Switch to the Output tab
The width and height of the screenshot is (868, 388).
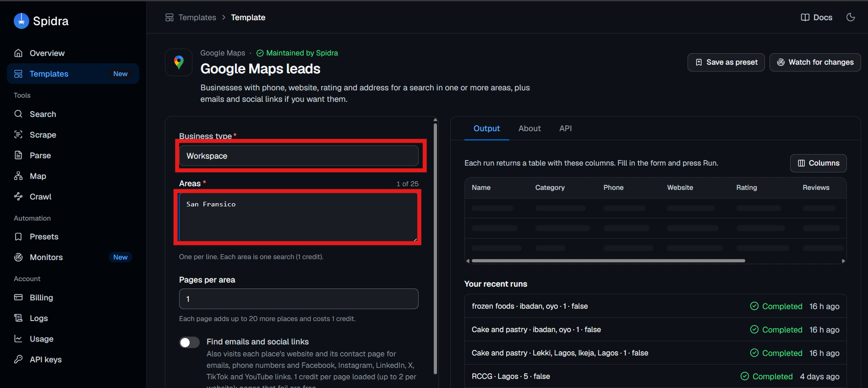pyautogui.click(x=486, y=129)
